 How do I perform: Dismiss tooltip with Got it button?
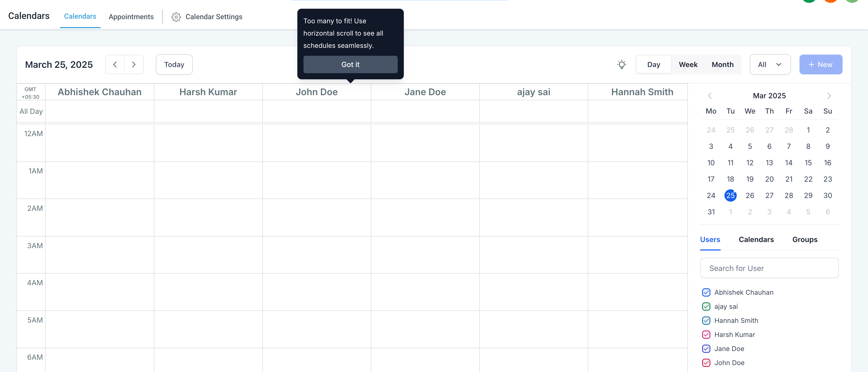tap(350, 64)
